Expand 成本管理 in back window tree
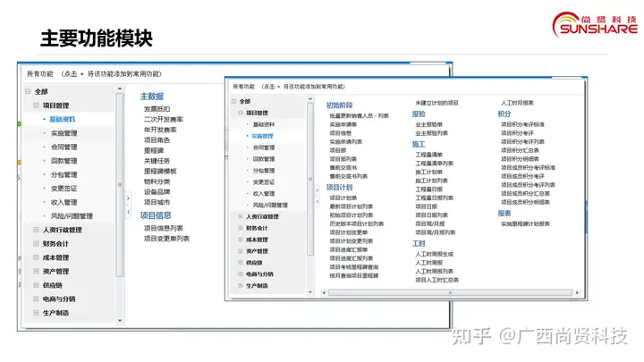The image size is (644, 362). [36, 257]
